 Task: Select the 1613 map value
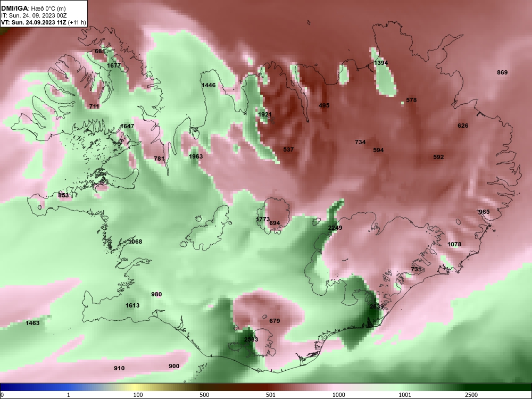(132, 305)
